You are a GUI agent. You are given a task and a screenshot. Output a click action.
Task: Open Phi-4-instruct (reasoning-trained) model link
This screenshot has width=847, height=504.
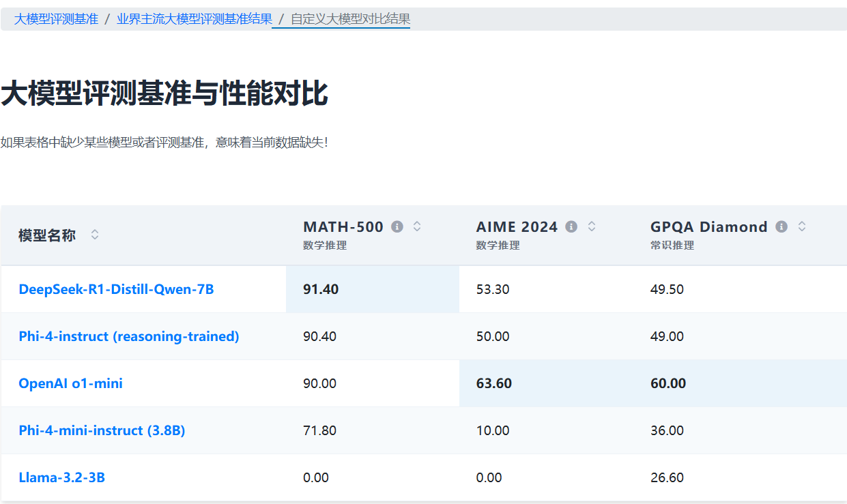point(129,336)
